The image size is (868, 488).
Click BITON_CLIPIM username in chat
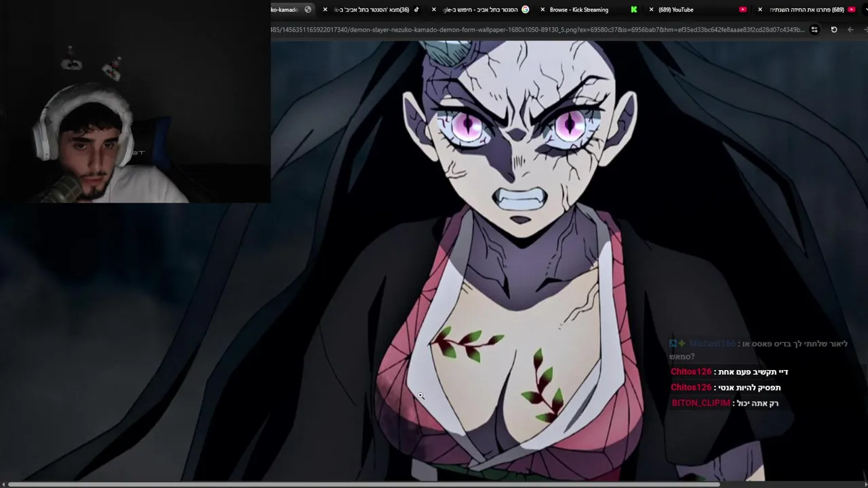pos(701,403)
